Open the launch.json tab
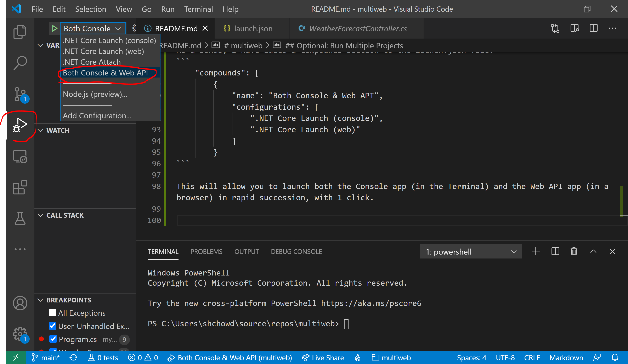This screenshot has width=628, height=364. click(x=253, y=28)
